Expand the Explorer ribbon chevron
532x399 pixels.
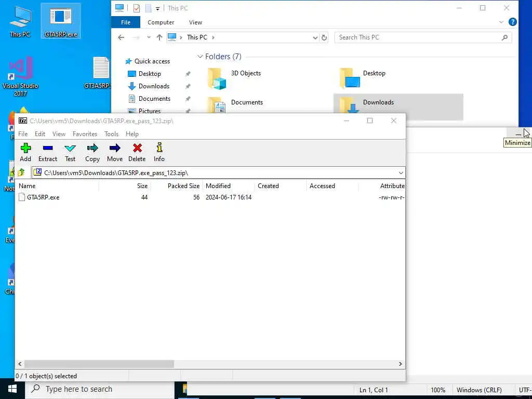501,22
